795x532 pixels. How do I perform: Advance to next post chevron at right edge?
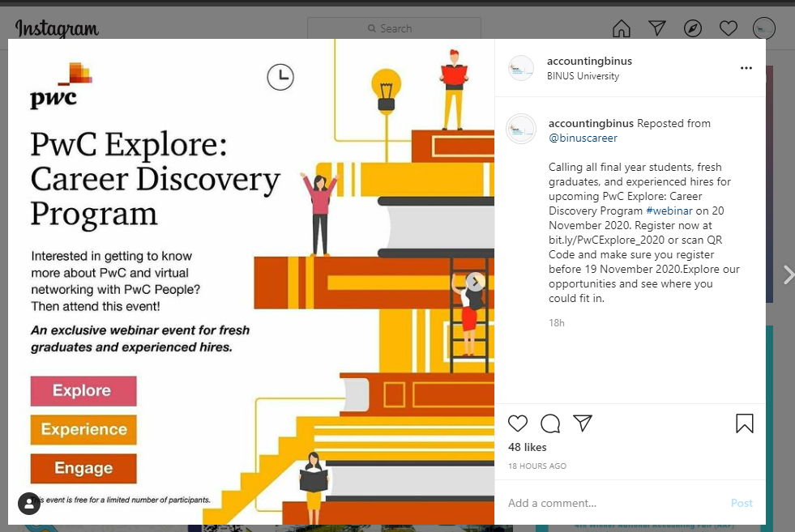click(788, 275)
